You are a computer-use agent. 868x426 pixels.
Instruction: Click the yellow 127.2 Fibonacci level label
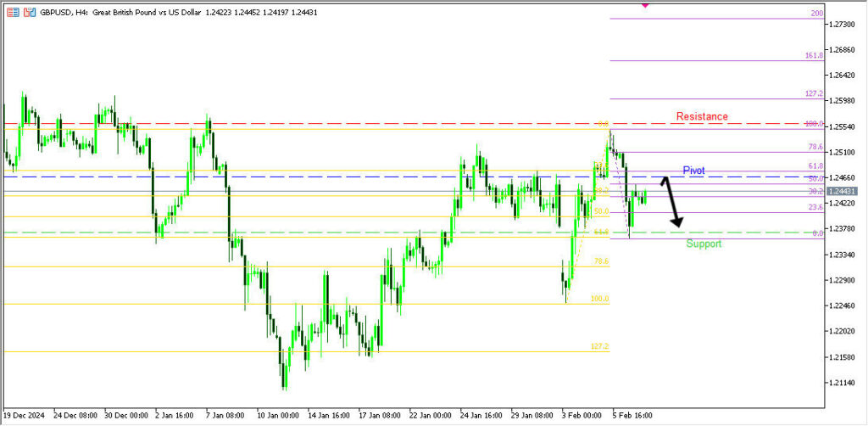600,346
